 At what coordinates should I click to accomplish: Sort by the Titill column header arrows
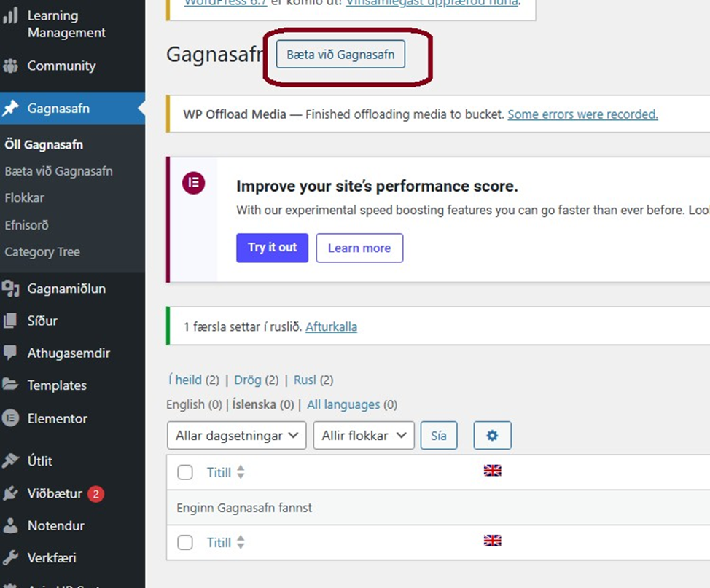[x=240, y=472]
